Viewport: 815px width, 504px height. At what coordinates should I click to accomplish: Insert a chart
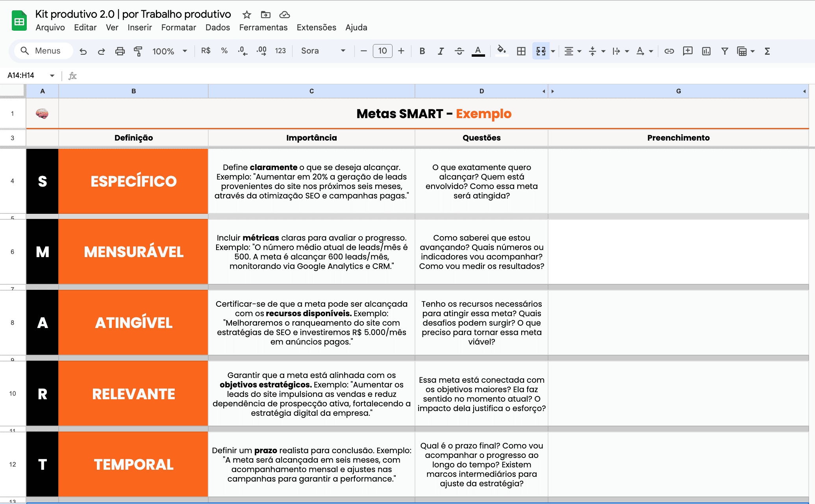[x=706, y=51]
